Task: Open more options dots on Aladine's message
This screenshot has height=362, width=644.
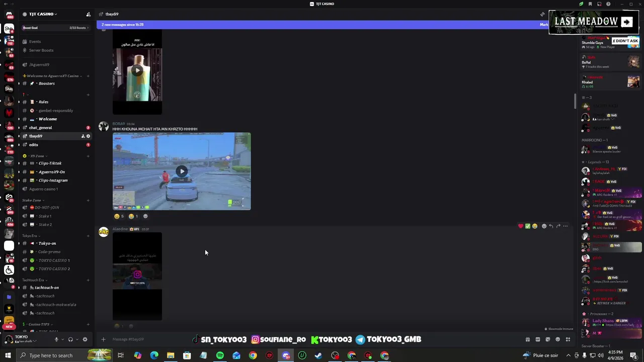Action: click(x=565, y=226)
